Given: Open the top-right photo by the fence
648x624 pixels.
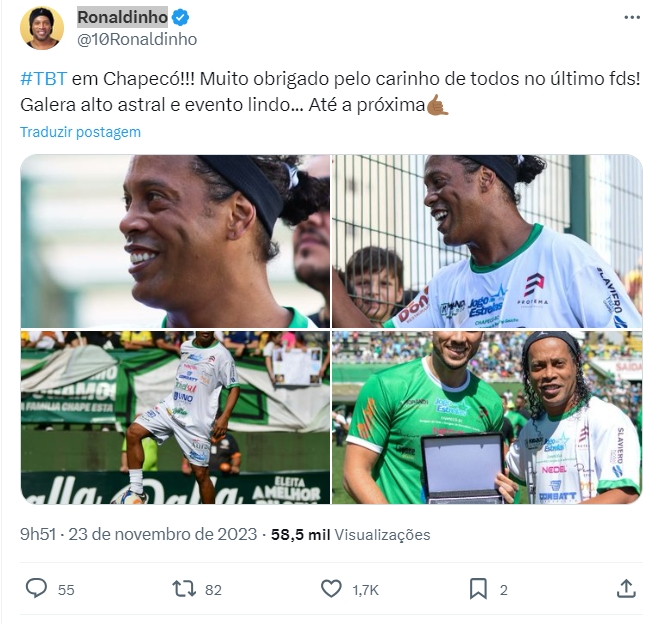Looking at the screenshot, I should click(487, 241).
